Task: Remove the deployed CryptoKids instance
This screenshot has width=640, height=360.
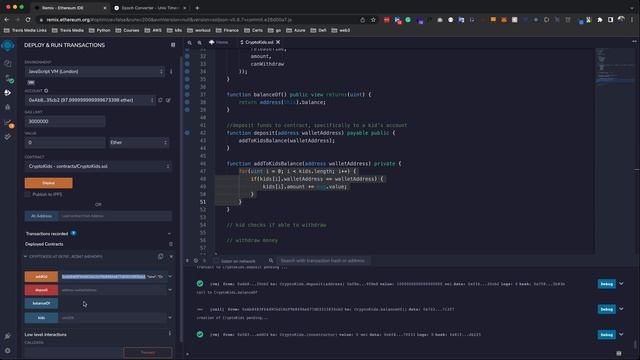Action: pyautogui.click(x=171, y=256)
